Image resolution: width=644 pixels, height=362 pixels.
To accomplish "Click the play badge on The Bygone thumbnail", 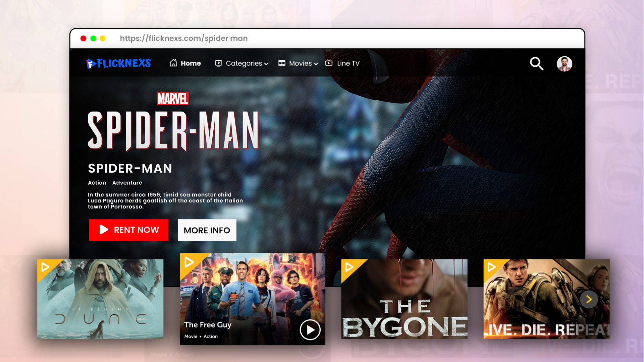I will tap(349, 267).
